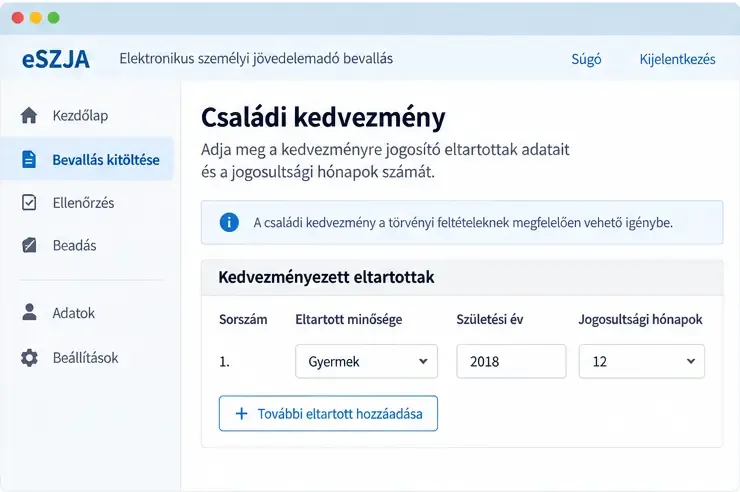Viewport: 740px width, 492px height.
Task: Click the Sorszám column label
Action: [x=243, y=319]
